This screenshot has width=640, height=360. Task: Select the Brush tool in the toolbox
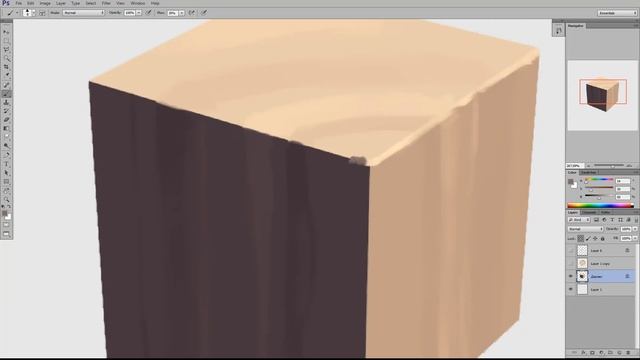pyautogui.click(x=6, y=94)
